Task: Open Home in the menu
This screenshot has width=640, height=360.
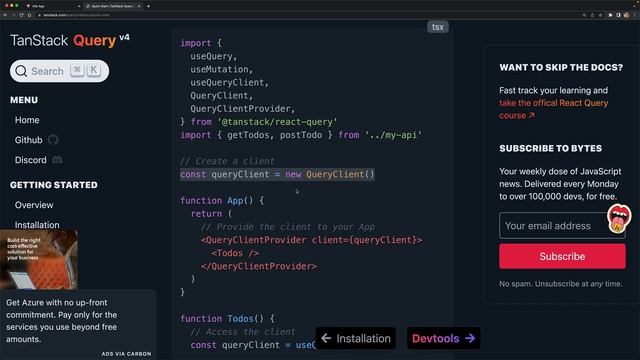Action: click(27, 120)
